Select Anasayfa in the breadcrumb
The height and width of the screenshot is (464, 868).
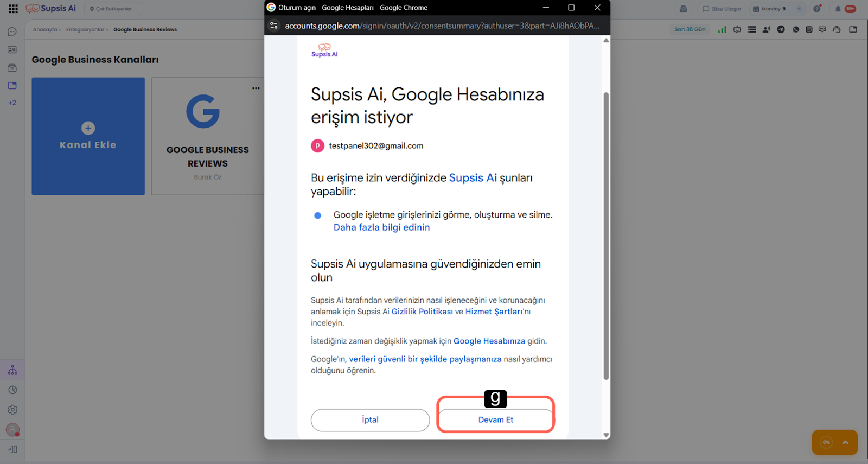tap(44, 29)
